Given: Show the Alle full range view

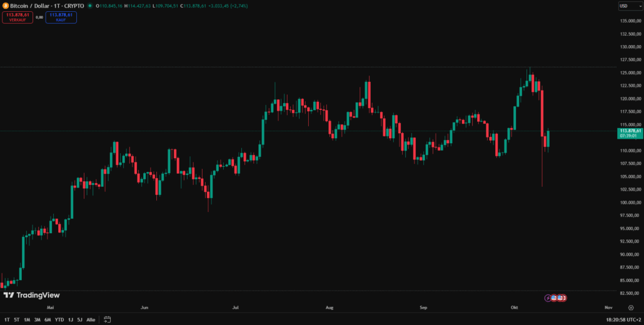Looking at the screenshot, I should pyautogui.click(x=91, y=319).
